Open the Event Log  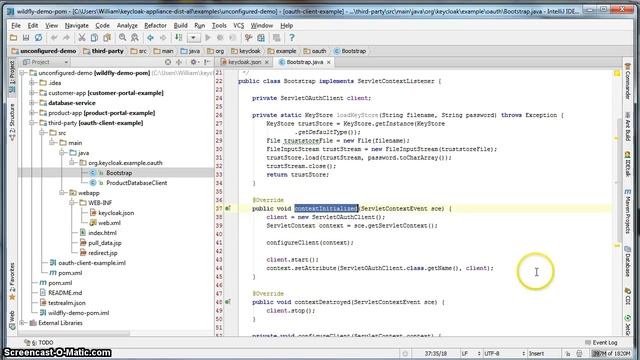[601, 342]
